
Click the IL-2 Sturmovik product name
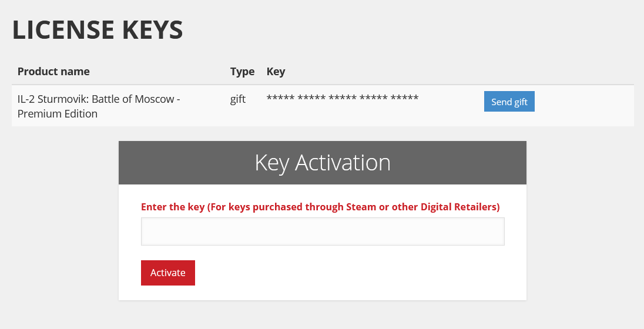99,106
